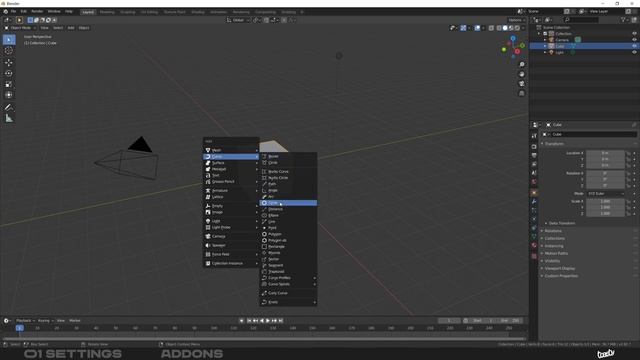640x360 pixels.
Task: Select Mesh in the Add menu
Action: click(x=231, y=150)
